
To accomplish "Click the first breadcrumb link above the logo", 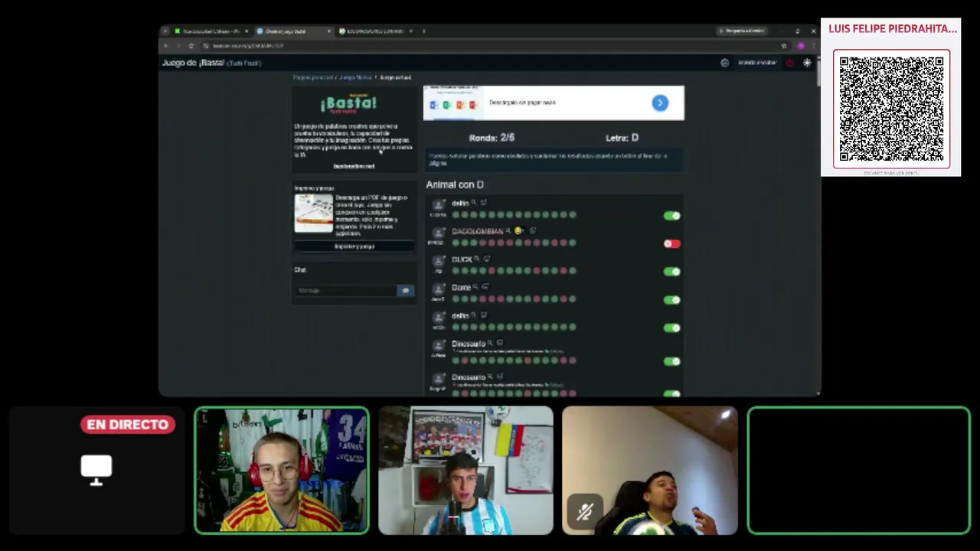I will tap(313, 77).
